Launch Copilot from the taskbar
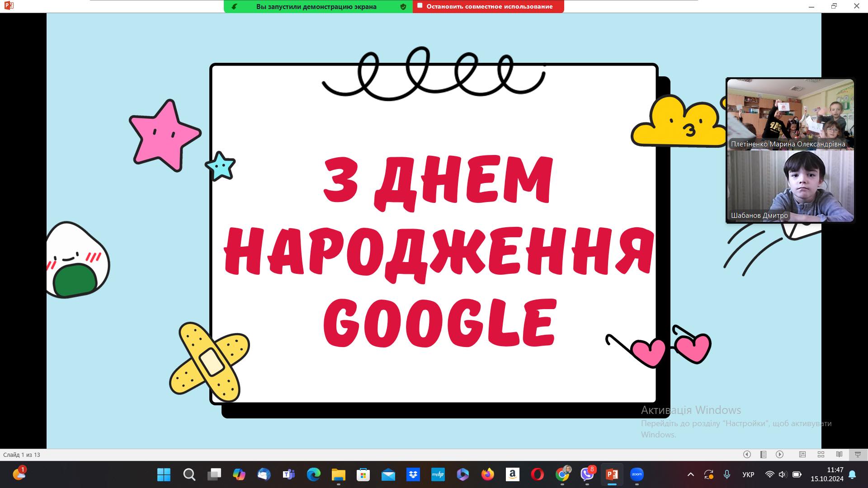Screen dimensions: 868x488 [239, 474]
